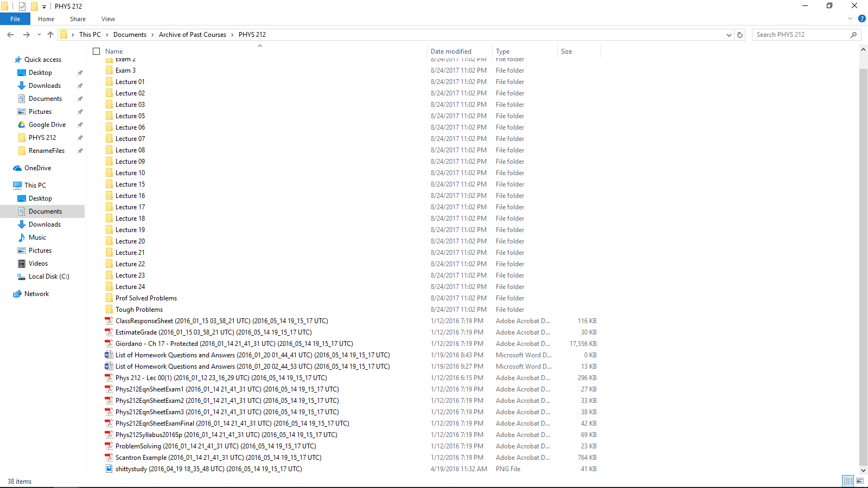868x488 pixels.
Task: Click the Refresh button beside address bar
Action: point(740,35)
